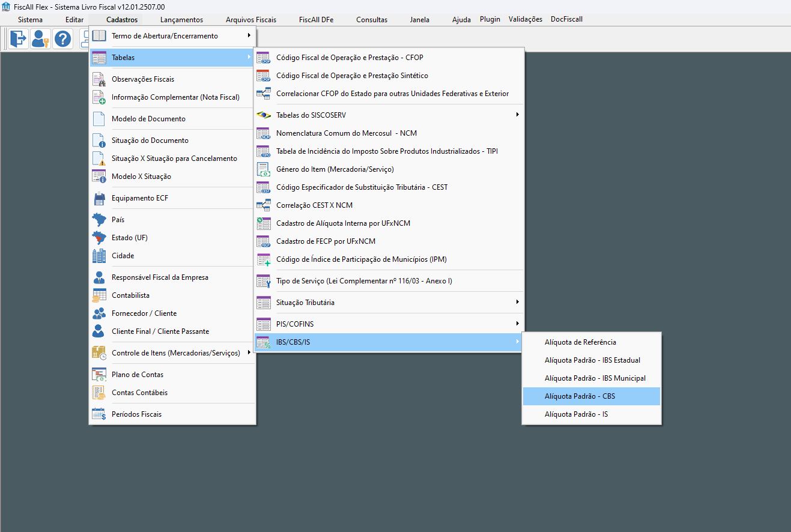Click the Situação X Situação para Cancelamento icon
Screen dimensions: 791x532
(x=99, y=159)
